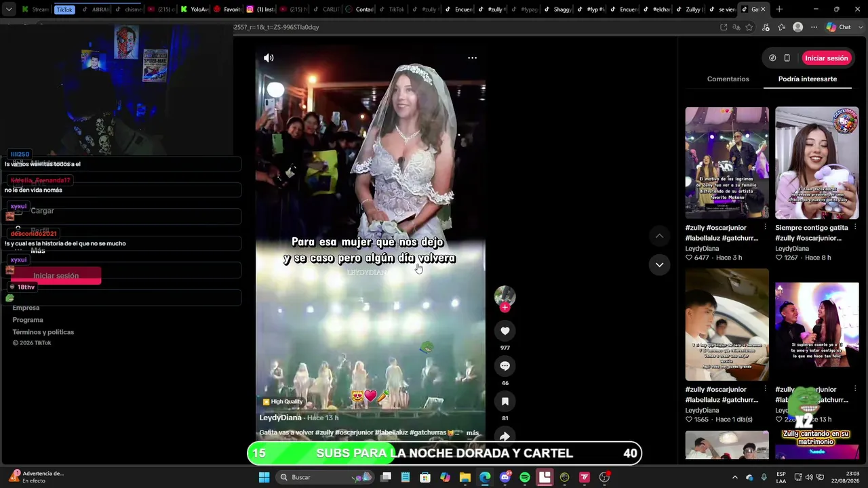Open the browser profile avatar icon
This screenshot has height=488, width=868.
point(798,27)
